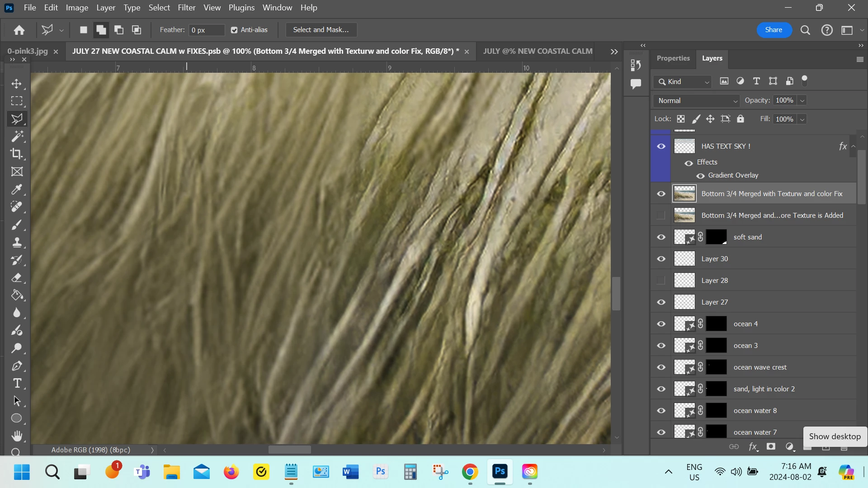Select the Eraser tool

(17, 277)
